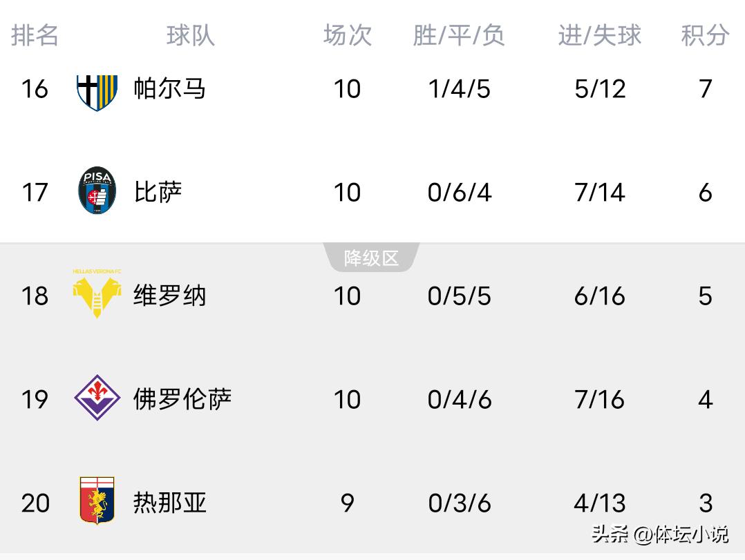
Task: Click the Hellas Verona yellow logo
Action: (x=97, y=294)
